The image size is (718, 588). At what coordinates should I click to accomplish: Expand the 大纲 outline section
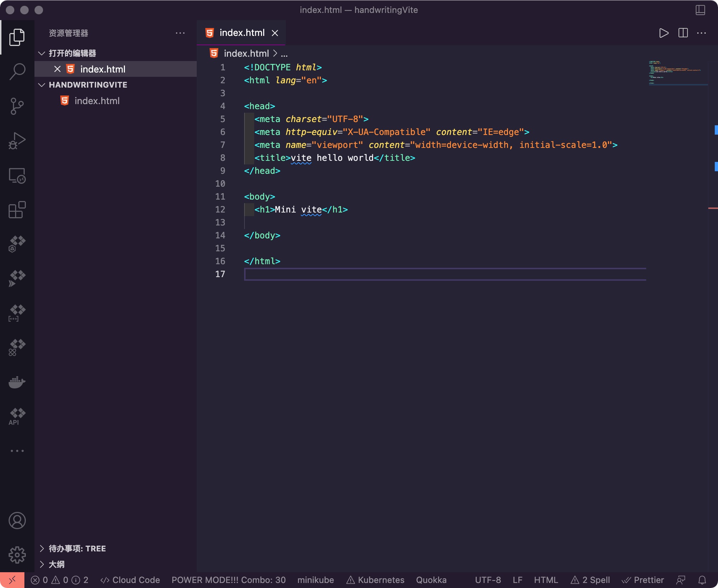42,564
